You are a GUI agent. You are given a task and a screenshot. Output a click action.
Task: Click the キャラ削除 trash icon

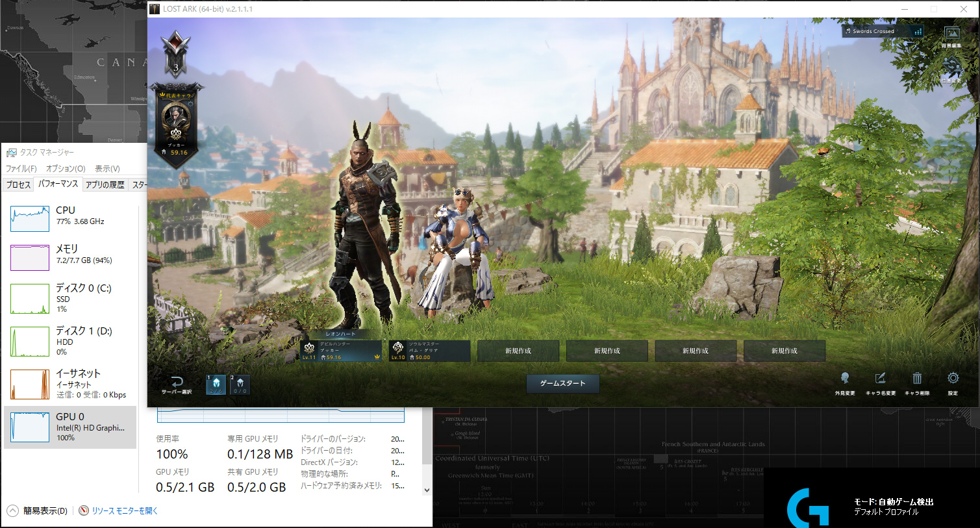(917, 378)
